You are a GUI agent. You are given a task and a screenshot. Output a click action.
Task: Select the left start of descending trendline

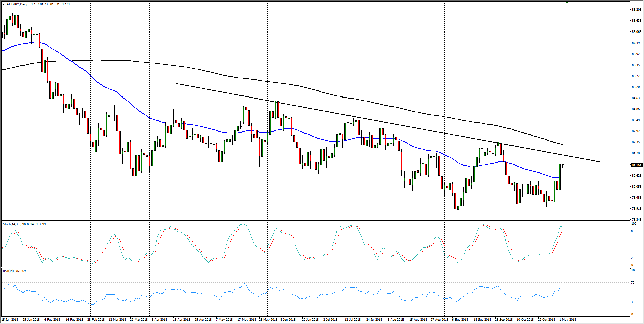pos(176,84)
